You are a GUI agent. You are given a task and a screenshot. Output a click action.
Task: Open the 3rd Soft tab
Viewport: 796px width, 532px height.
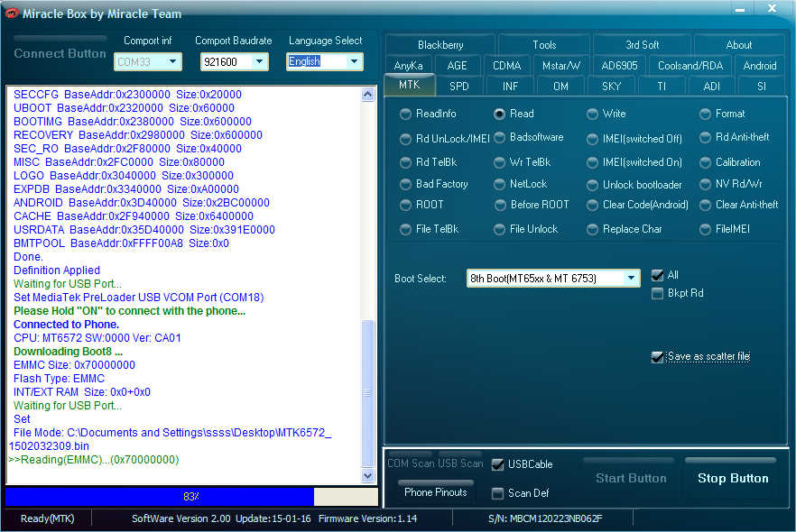[x=642, y=44]
